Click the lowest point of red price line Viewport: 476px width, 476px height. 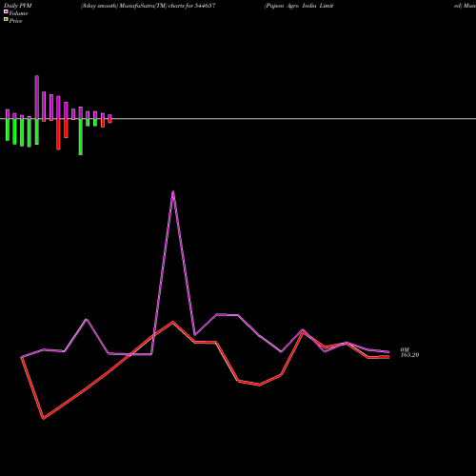pyautogui.click(x=44, y=418)
